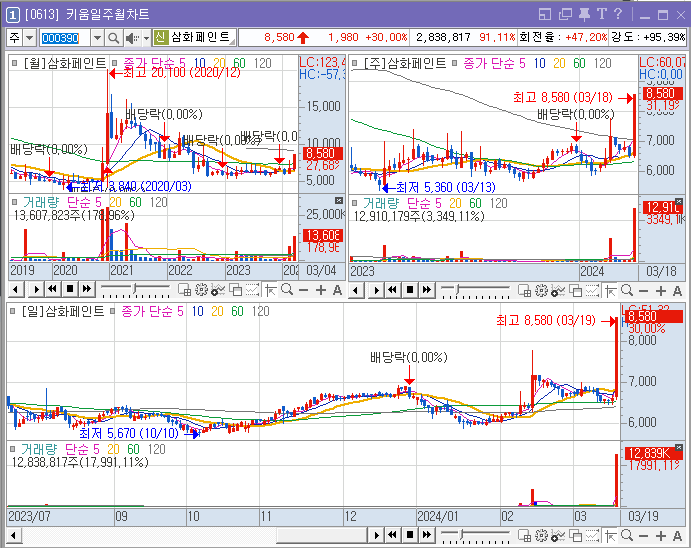691x548 pixels.
Task: Click monthly chart dotted line chart icon
Action: coord(253,290)
